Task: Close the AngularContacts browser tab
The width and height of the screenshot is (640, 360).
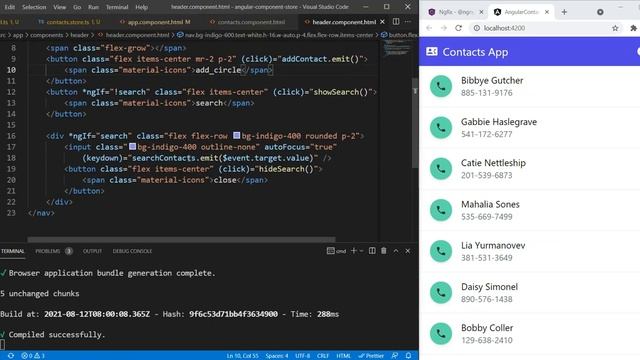Action: tap(547, 12)
